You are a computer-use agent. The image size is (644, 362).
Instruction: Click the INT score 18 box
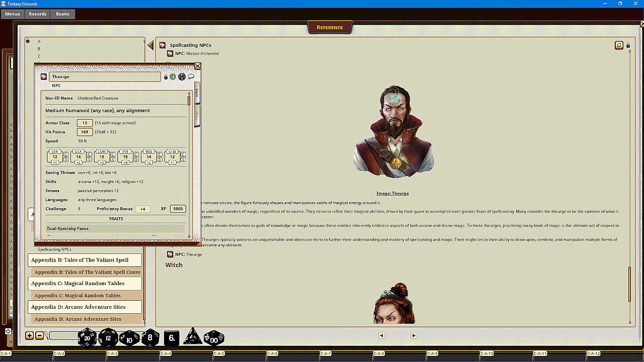pos(125,157)
